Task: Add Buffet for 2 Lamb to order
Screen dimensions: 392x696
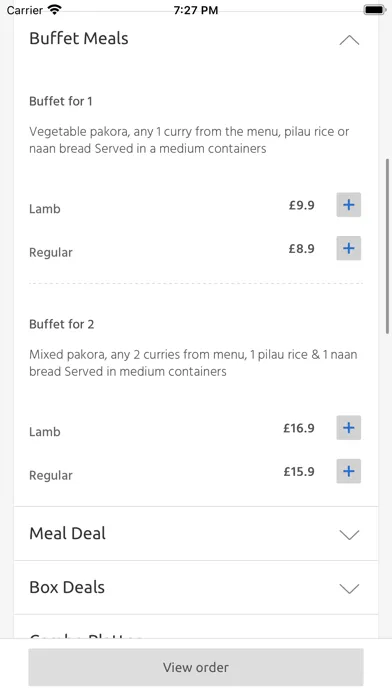Action: [x=348, y=427]
